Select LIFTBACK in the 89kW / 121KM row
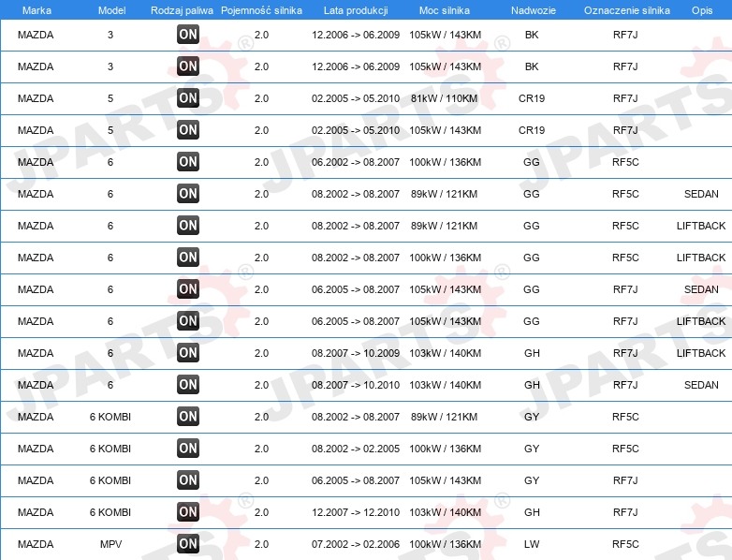732x560 pixels. tap(701, 226)
